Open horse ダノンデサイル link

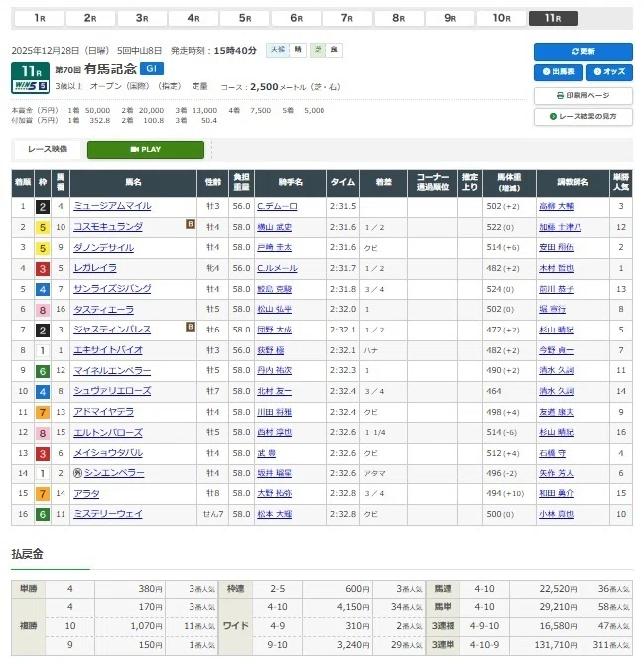click(104, 247)
